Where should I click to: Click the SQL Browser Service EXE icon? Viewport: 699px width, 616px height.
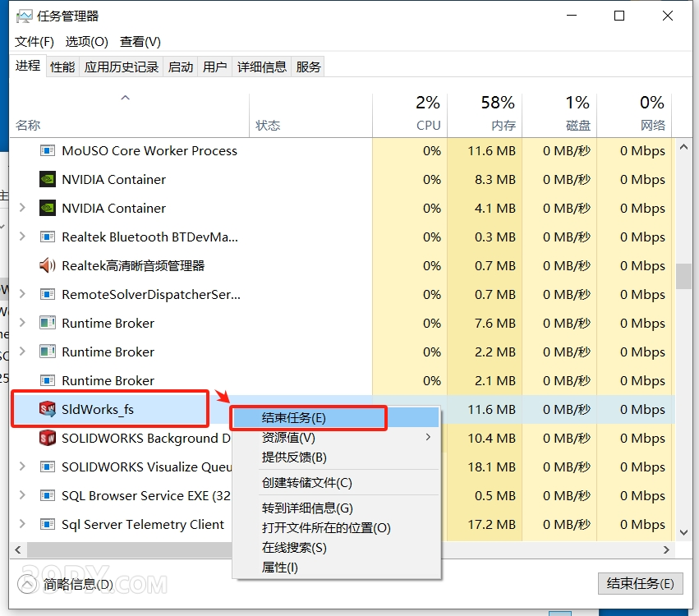(x=48, y=495)
